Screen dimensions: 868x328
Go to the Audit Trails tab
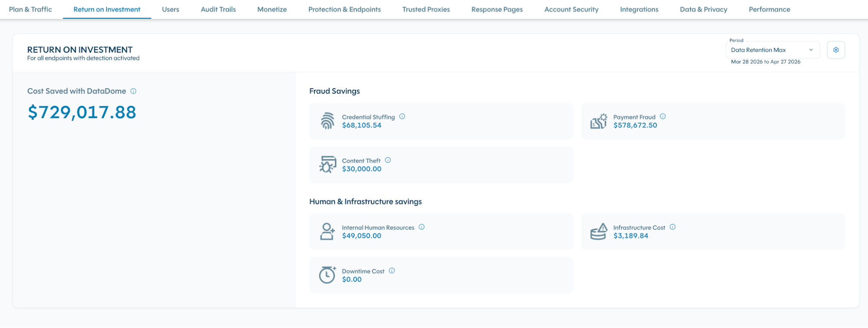point(218,9)
